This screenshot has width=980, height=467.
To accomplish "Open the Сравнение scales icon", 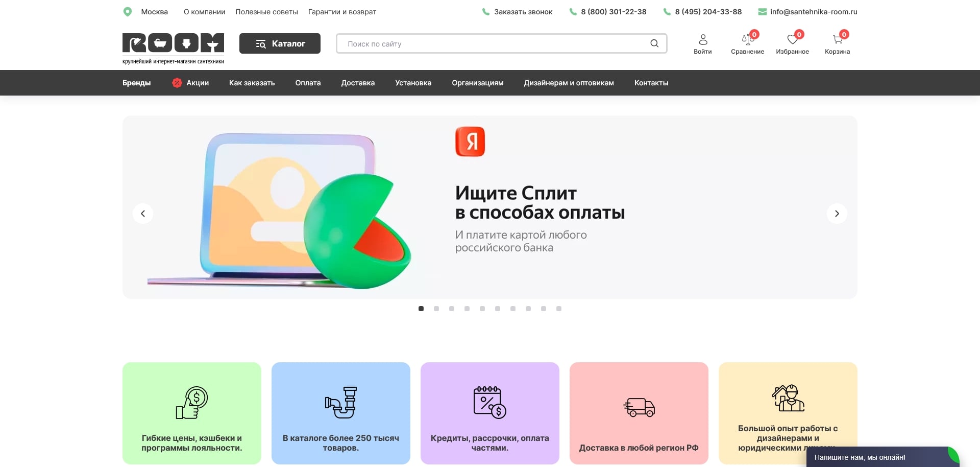I will click(747, 39).
